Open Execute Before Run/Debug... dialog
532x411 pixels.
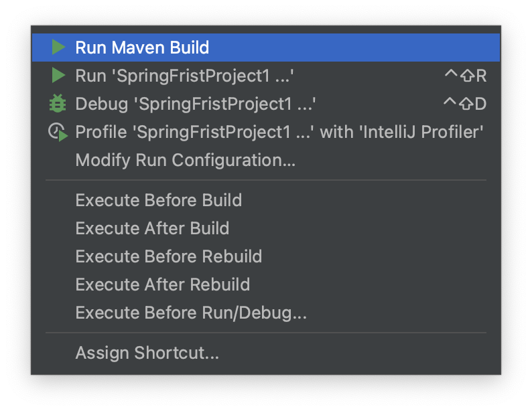265,313
